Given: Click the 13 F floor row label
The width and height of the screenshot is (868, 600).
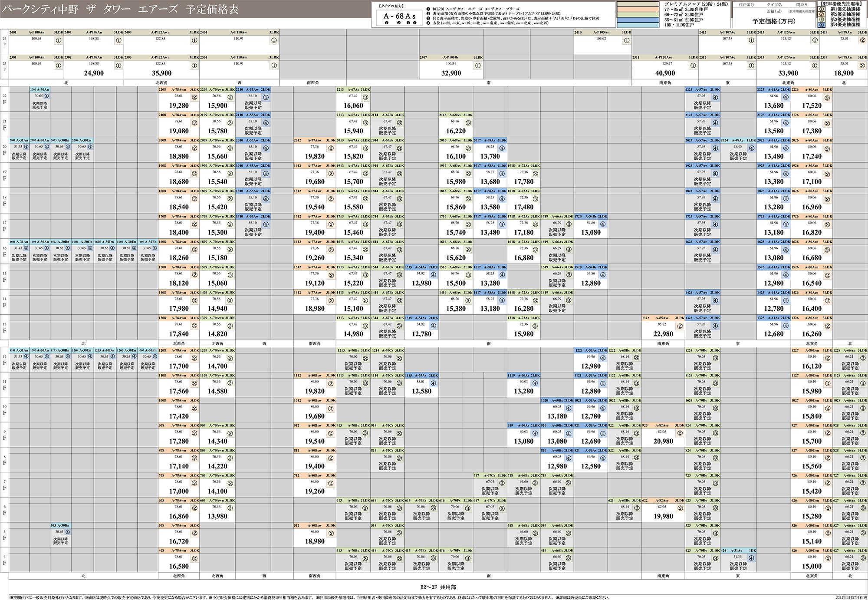Looking at the screenshot, I should point(4,327).
